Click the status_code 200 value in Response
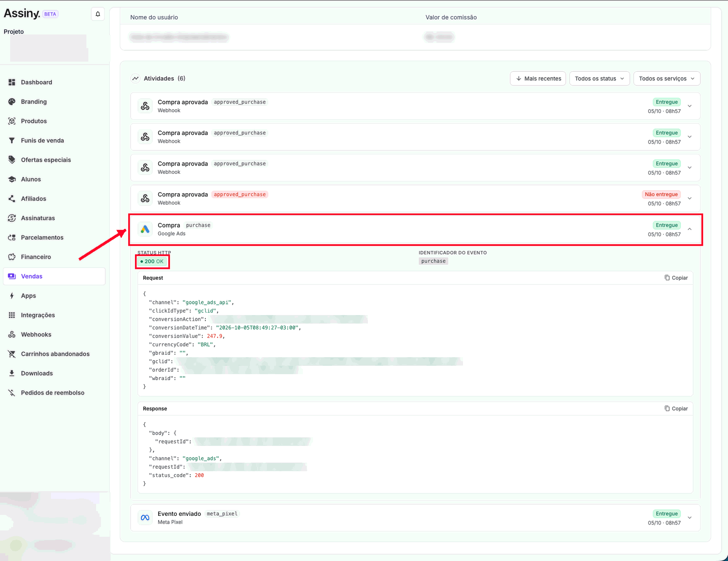The height and width of the screenshot is (561, 728). pos(199,476)
